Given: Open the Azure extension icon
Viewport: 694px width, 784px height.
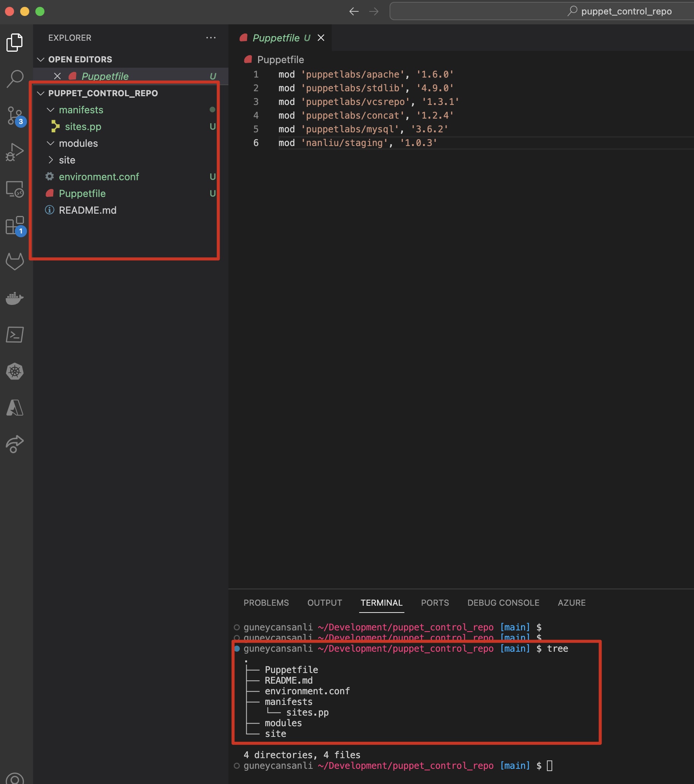Looking at the screenshot, I should [14, 408].
